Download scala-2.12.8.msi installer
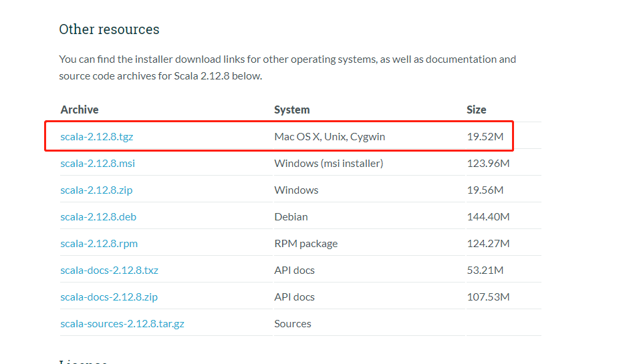 (x=98, y=164)
